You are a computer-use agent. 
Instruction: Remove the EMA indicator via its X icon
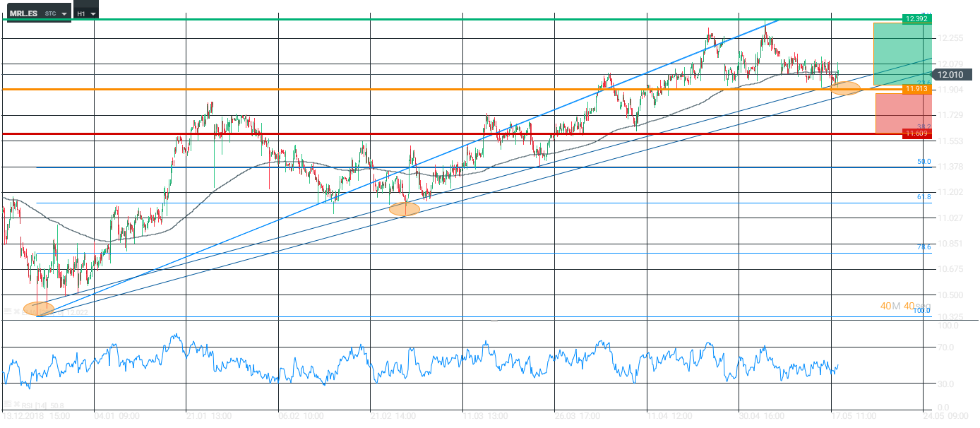click(x=17, y=311)
